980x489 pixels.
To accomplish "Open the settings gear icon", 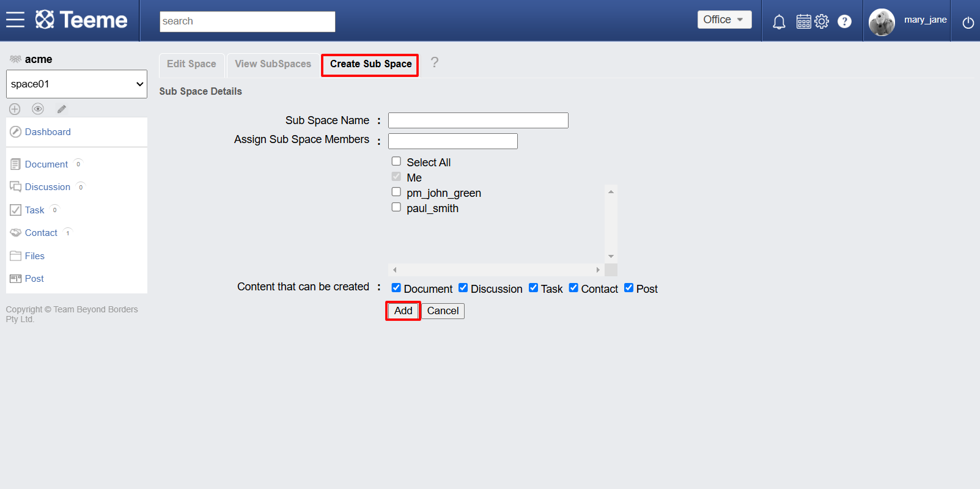I will 822,21.
